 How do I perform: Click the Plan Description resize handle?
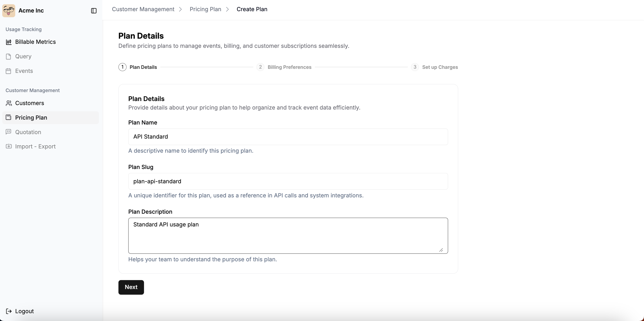441,250
